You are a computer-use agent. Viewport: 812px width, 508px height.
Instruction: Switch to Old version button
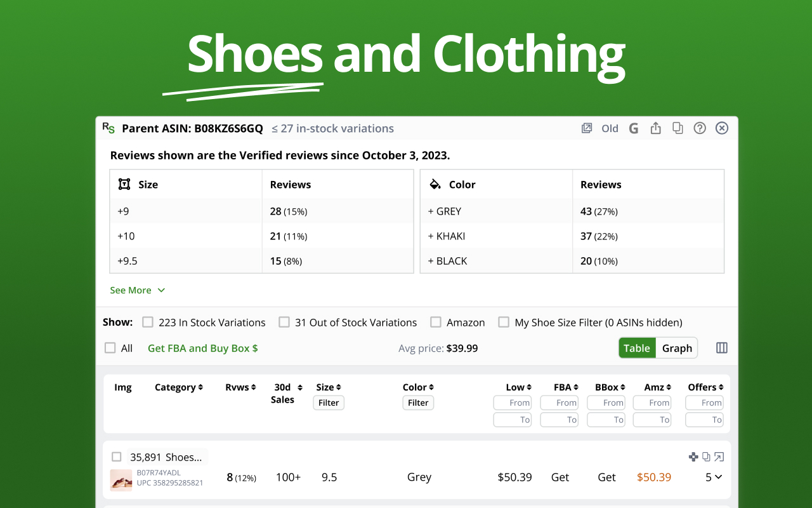pyautogui.click(x=610, y=128)
